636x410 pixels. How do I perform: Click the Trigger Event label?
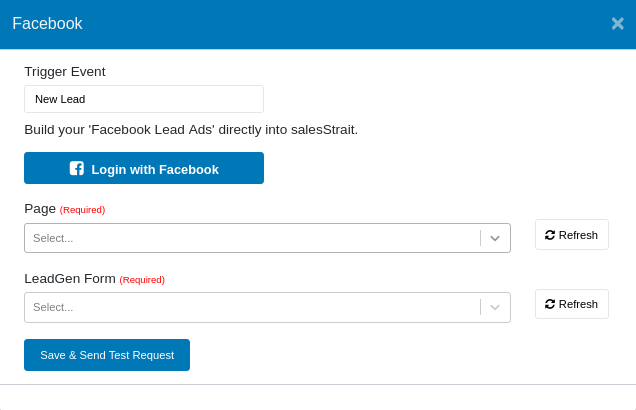[65, 71]
